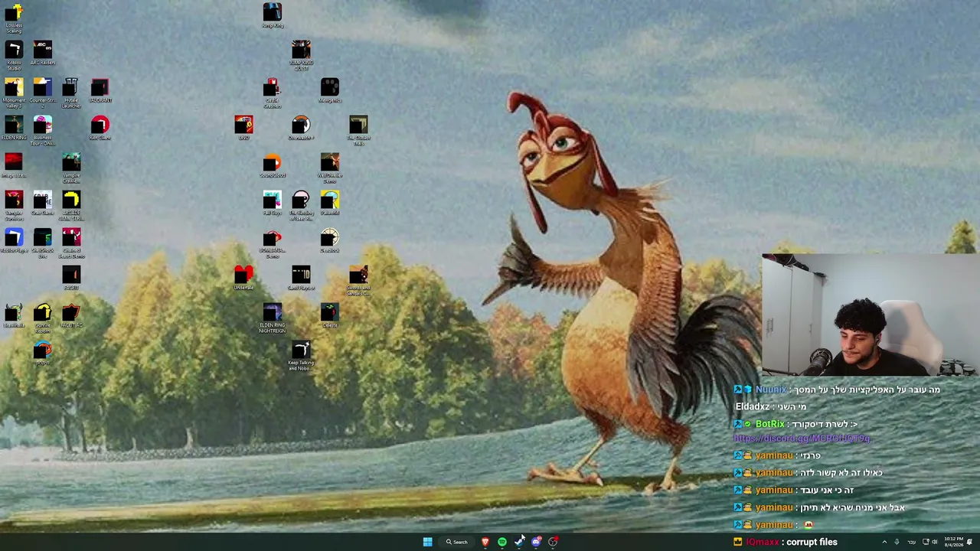The height and width of the screenshot is (551, 980).
Task: Select the Undertale desktop icon
Action: [243, 279]
